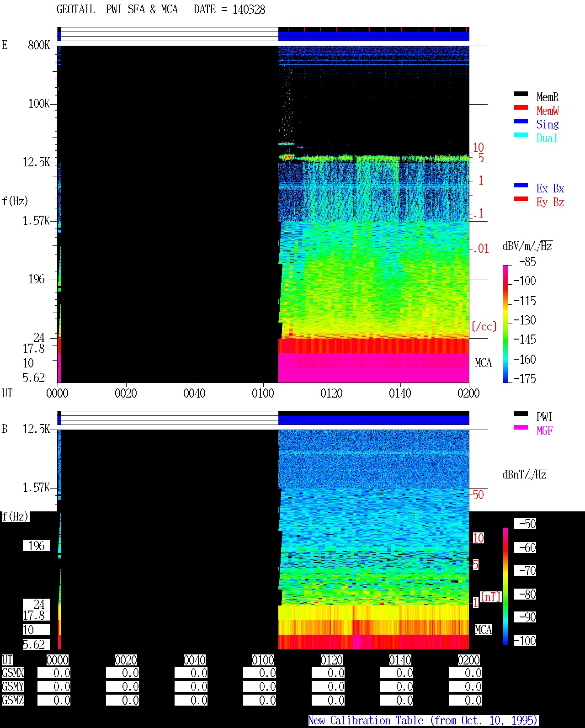Click the black MemR legend swatch
The width and height of the screenshot is (585, 728).
point(521,94)
